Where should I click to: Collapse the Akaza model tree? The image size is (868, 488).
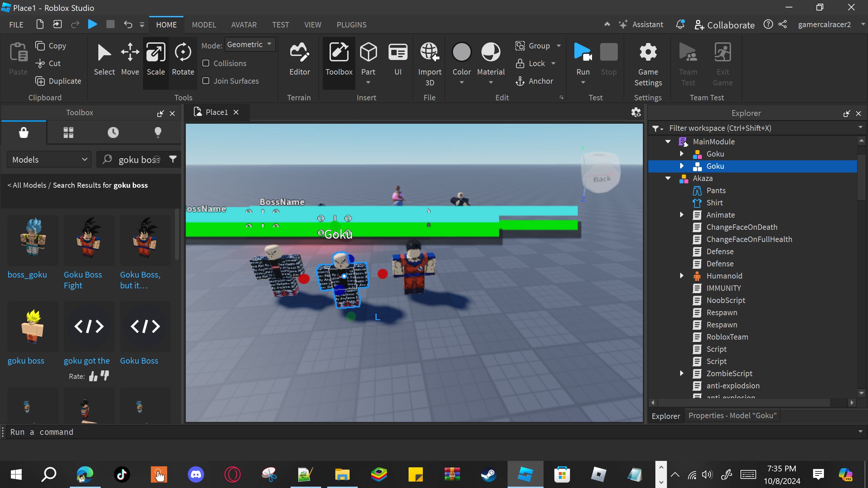pyautogui.click(x=668, y=178)
